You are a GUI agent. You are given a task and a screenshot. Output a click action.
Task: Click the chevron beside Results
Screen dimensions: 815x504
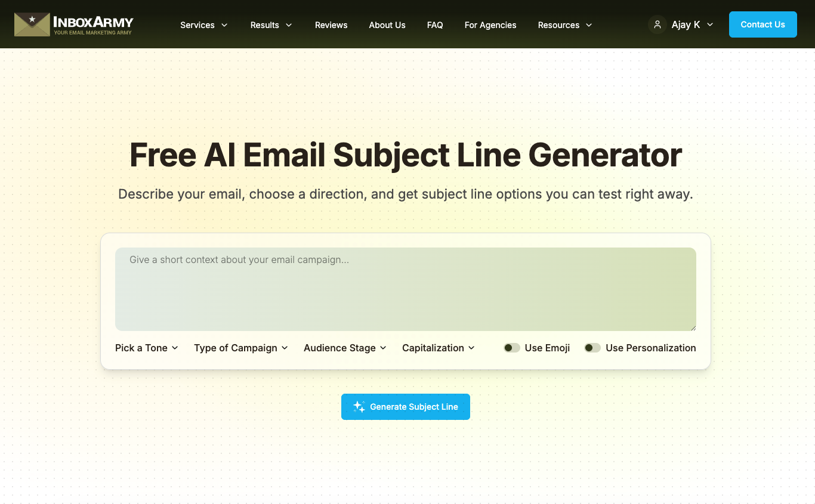pos(289,25)
